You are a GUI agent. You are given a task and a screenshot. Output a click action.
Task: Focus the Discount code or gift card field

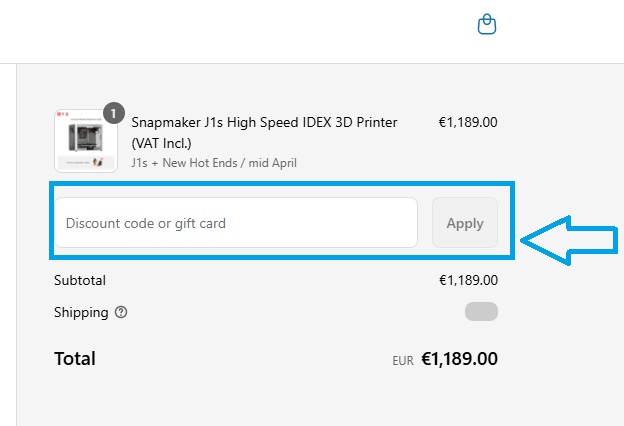point(235,223)
